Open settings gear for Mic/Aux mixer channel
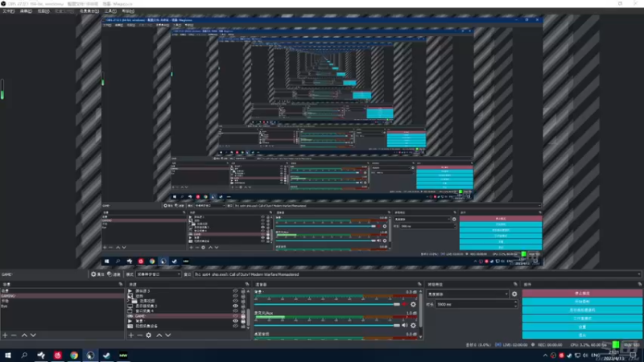The image size is (644, 362). click(413, 326)
